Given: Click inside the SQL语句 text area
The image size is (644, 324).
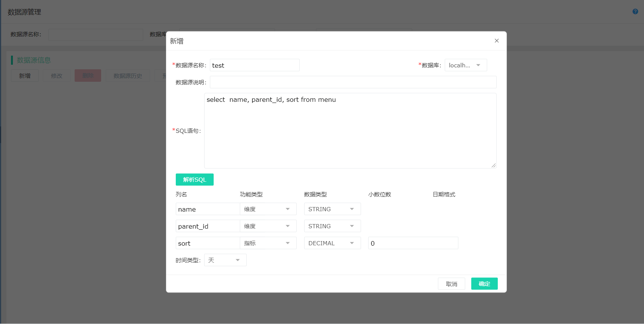Looking at the screenshot, I should coord(350,131).
